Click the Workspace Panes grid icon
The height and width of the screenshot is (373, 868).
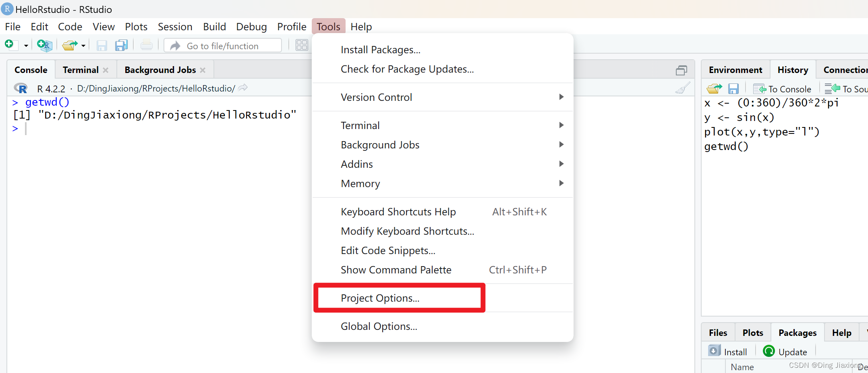tap(302, 45)
